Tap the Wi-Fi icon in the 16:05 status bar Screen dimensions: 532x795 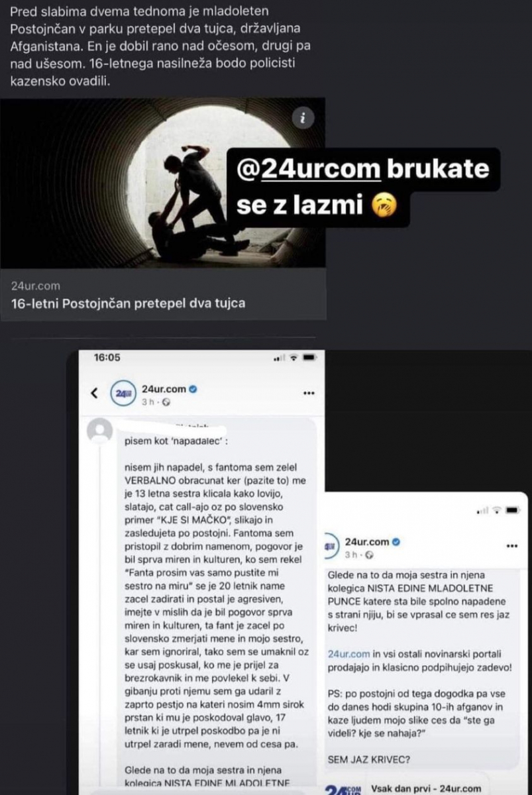294,358
